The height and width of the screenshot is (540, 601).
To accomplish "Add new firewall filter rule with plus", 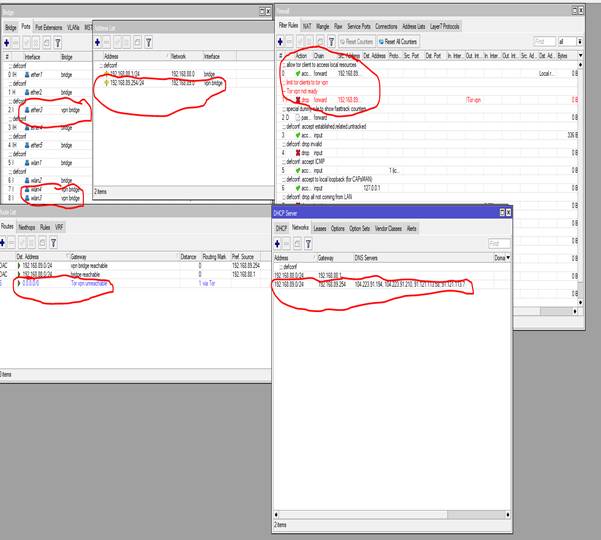I will 280,41.
